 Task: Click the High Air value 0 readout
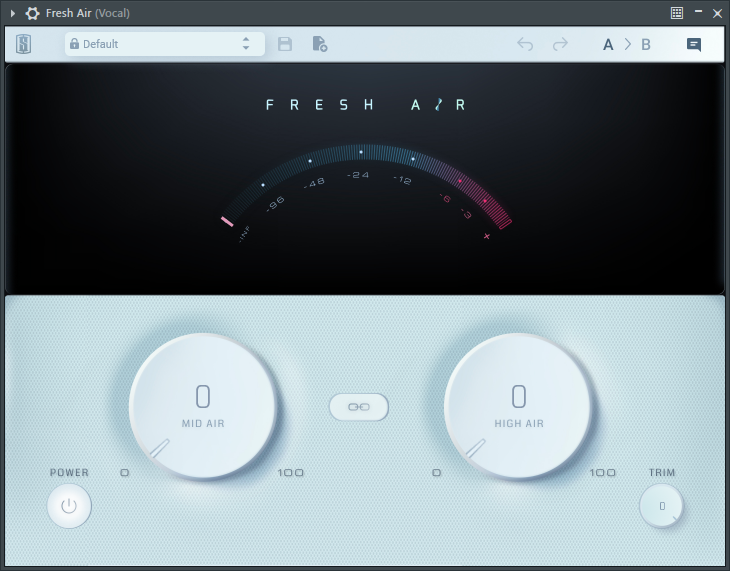coord(519,397)
